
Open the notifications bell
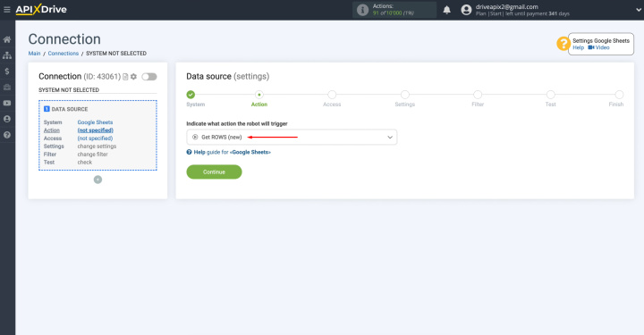click(447, 10)
